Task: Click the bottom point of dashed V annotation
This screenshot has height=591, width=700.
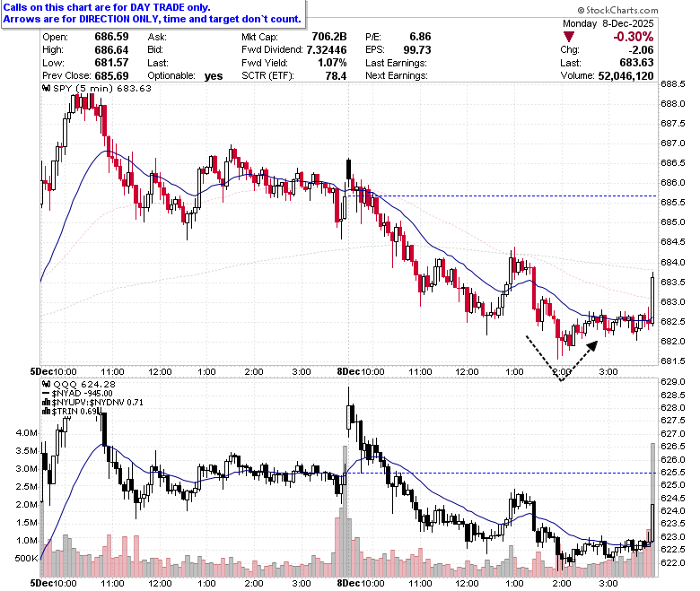Action: [x=561, y=380]
